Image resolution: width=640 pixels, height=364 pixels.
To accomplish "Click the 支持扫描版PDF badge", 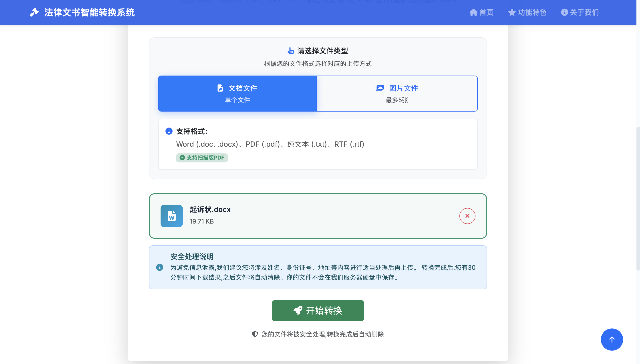I will tap(201, 158).
